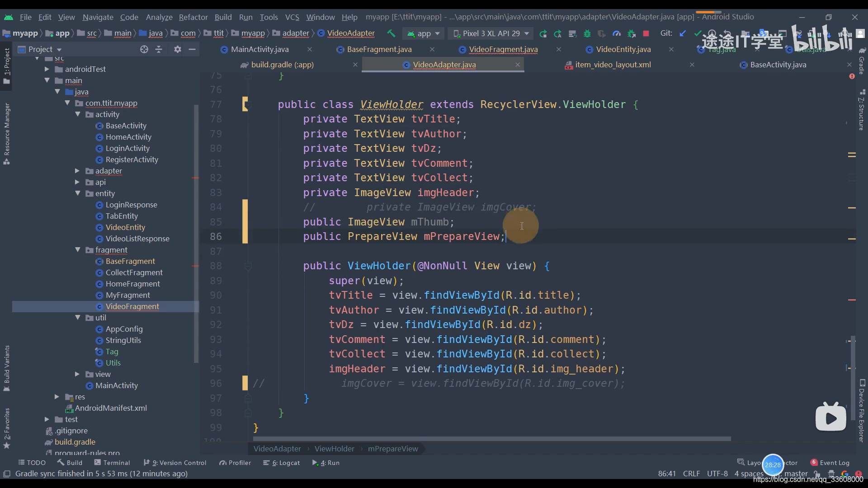
Task: Click the tool window quick access icon in status bar corner
Action: coord(7,474)
